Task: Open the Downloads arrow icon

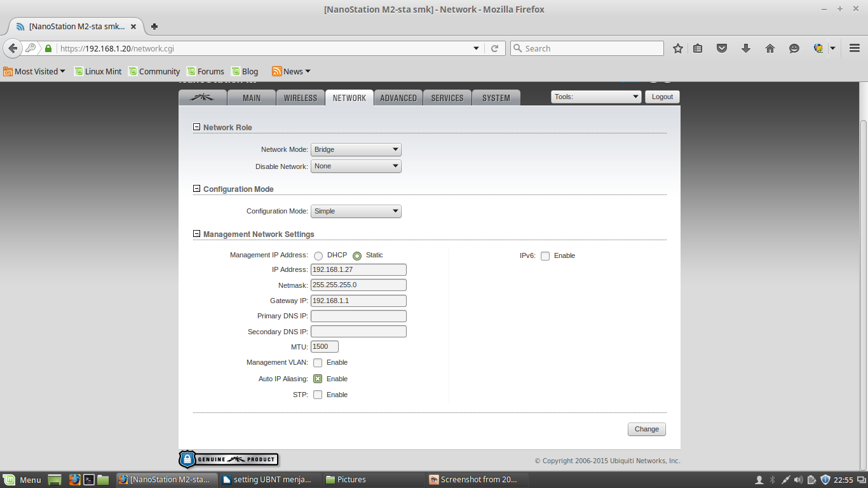Action: click(x=746, y=48)
